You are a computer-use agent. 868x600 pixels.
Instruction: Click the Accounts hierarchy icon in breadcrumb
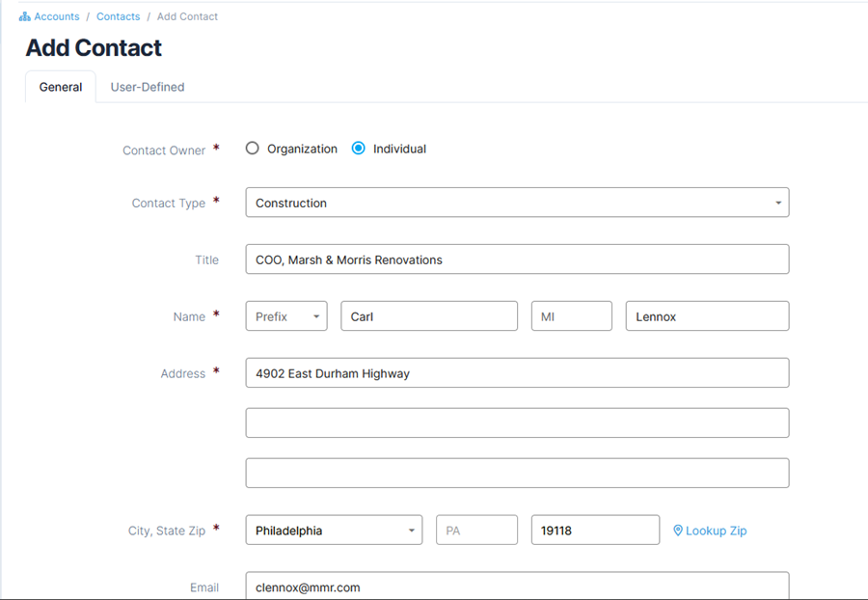click(25, 16)
